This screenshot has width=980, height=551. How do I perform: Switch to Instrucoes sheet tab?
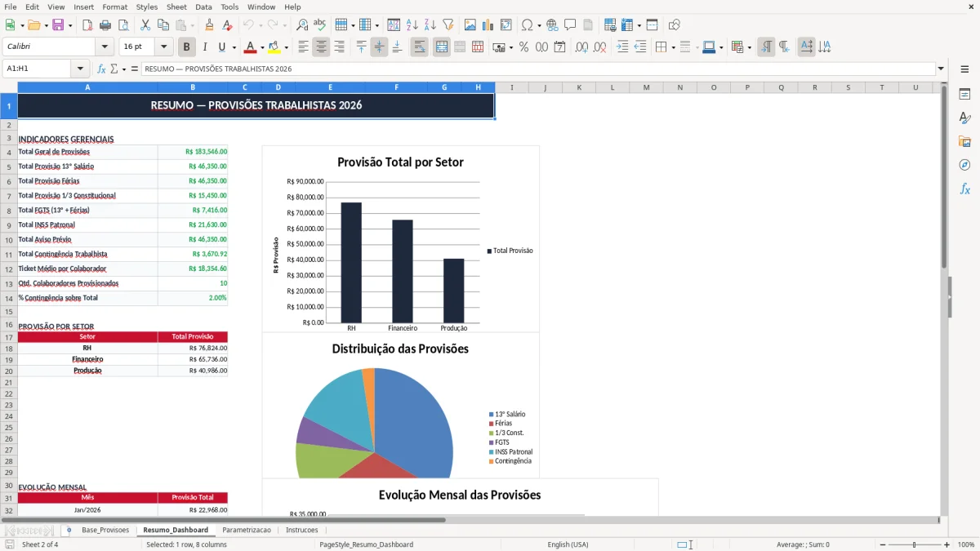[x=302, y=530]
